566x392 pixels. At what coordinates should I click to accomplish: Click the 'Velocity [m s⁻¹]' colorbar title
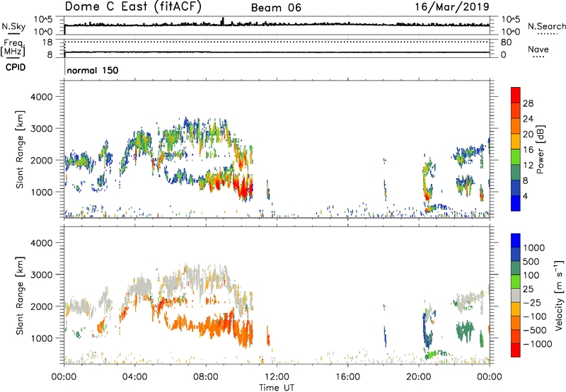(x=559, y=295)
